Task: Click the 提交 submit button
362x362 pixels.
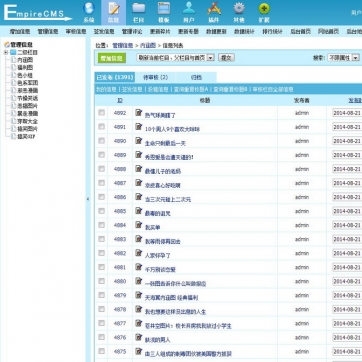Action: point(226,58)
